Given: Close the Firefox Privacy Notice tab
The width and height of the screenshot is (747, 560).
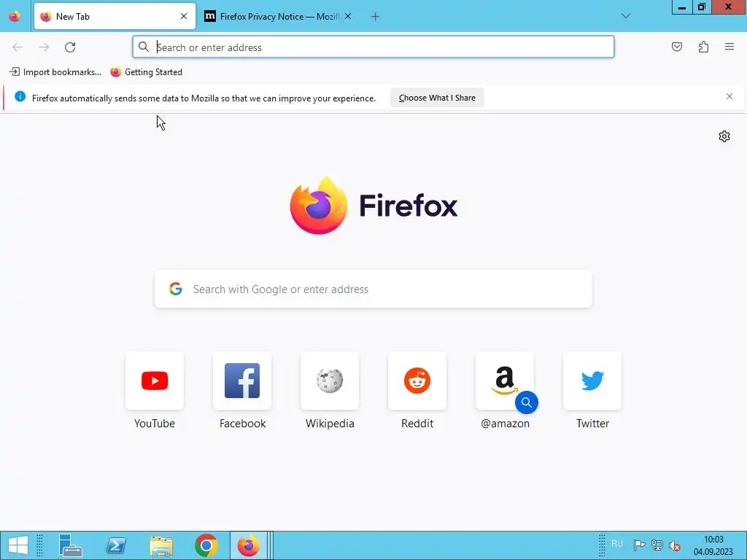Looking at the screenshot, I should pyautogui.click(x=348, y=16).
